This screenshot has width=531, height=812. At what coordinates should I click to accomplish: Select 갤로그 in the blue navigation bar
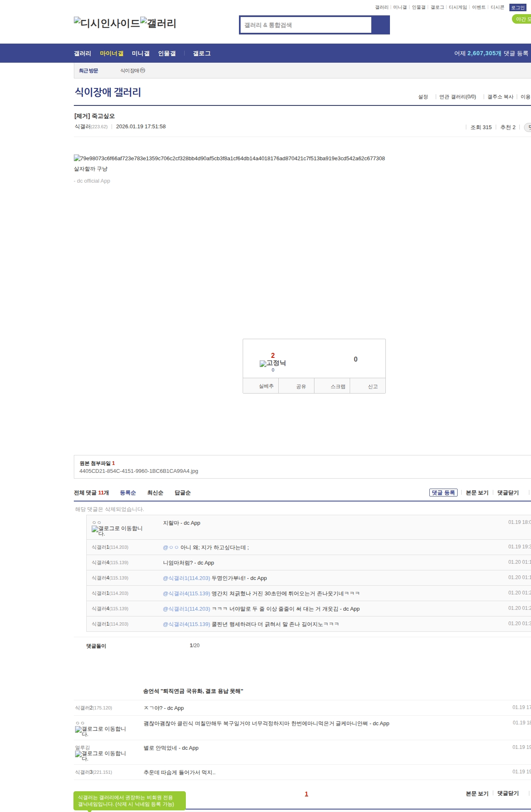pyautogui.click(x=202, y=53)
